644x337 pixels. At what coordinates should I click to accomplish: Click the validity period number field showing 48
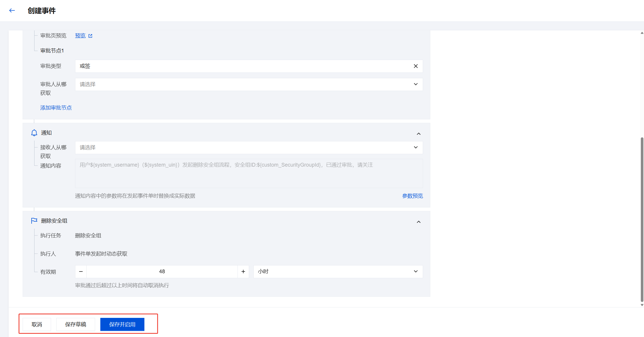coord(162,272)
